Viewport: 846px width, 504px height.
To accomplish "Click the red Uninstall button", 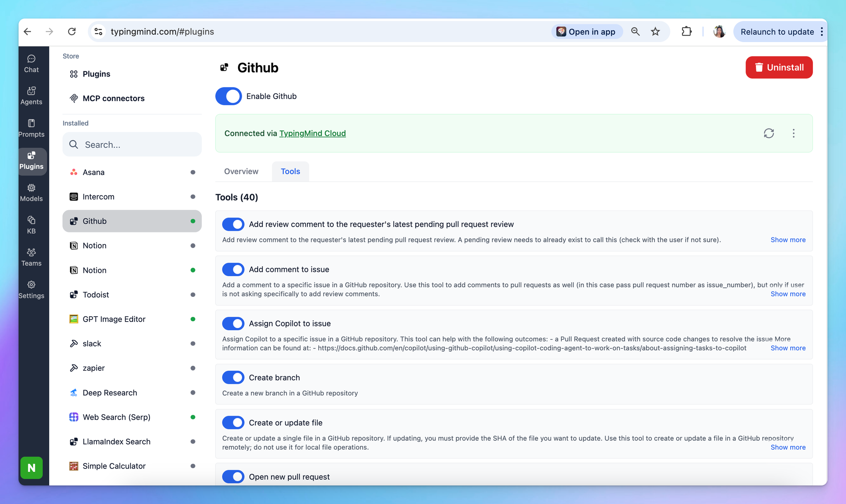I will click(x=779, y=67).
